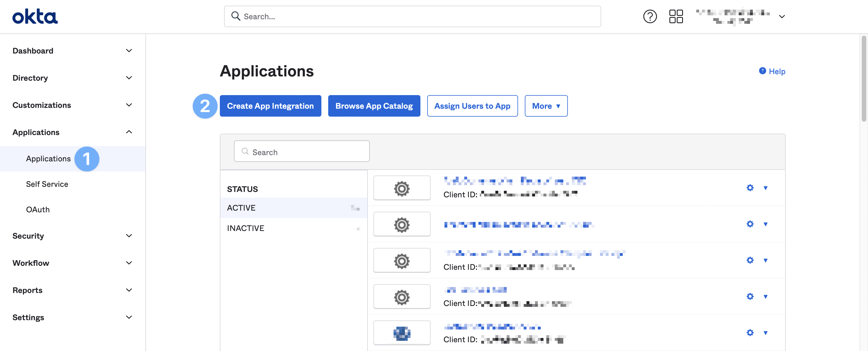
Task: Expand the Reports sidebar section
Action: [129, 290]
